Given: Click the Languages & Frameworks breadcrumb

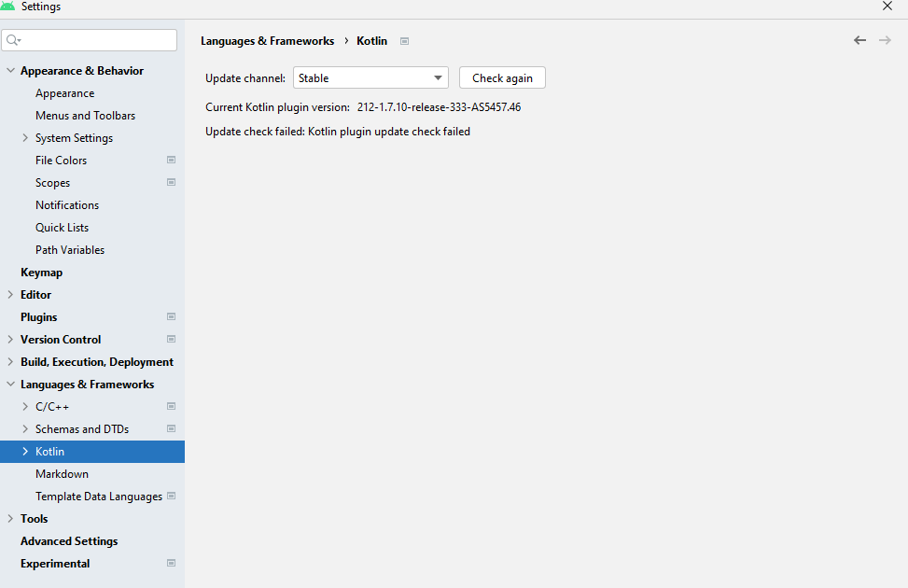Looking at the screenshot, I should (267, 41).
